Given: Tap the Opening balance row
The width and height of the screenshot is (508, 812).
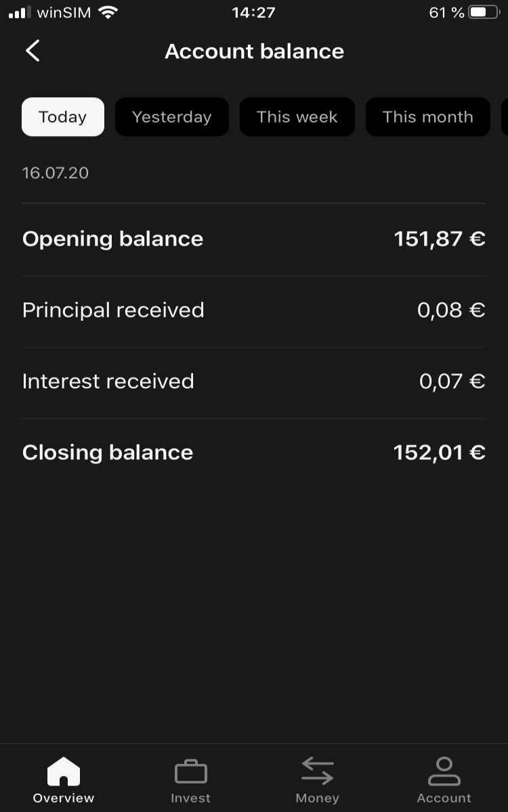Looking at the screenshot, I should tap(254, 239).
